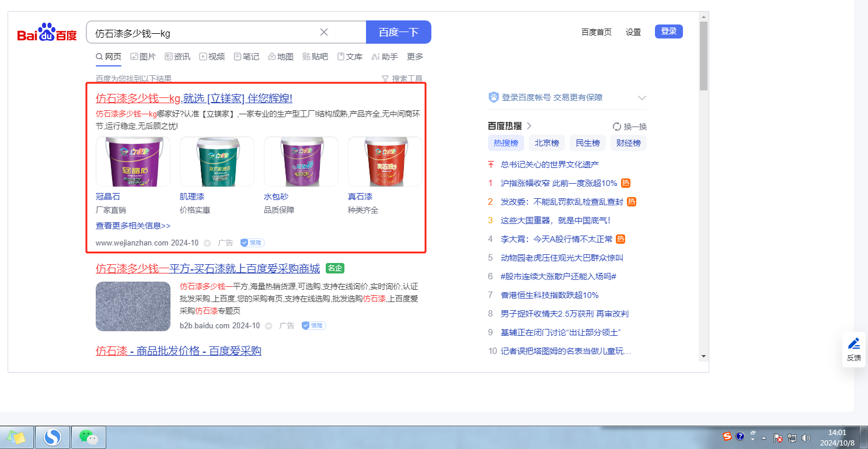
Task: Open the volume speaker tray icon
Action: (806, 437)
